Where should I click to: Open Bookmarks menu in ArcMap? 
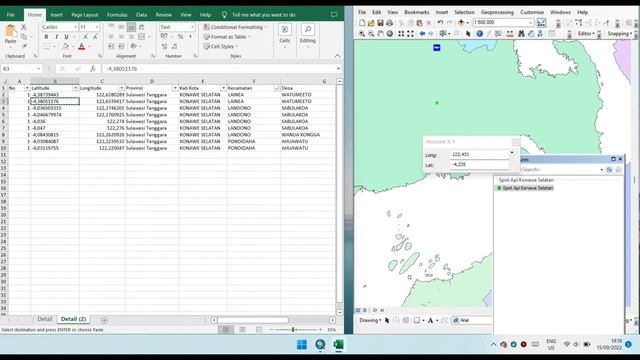(416, 12)
